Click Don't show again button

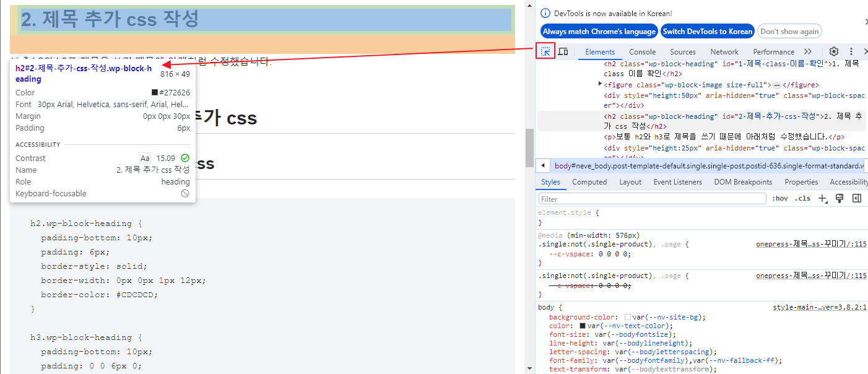click(789, 32)
